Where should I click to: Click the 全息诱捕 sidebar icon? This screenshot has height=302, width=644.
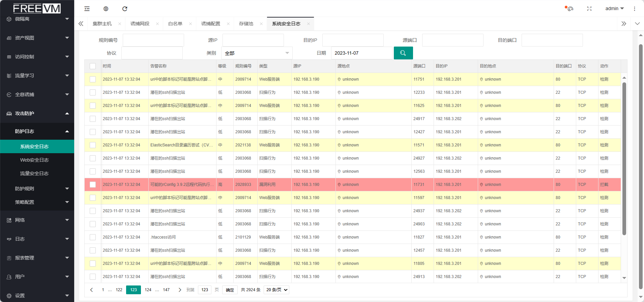9,94
